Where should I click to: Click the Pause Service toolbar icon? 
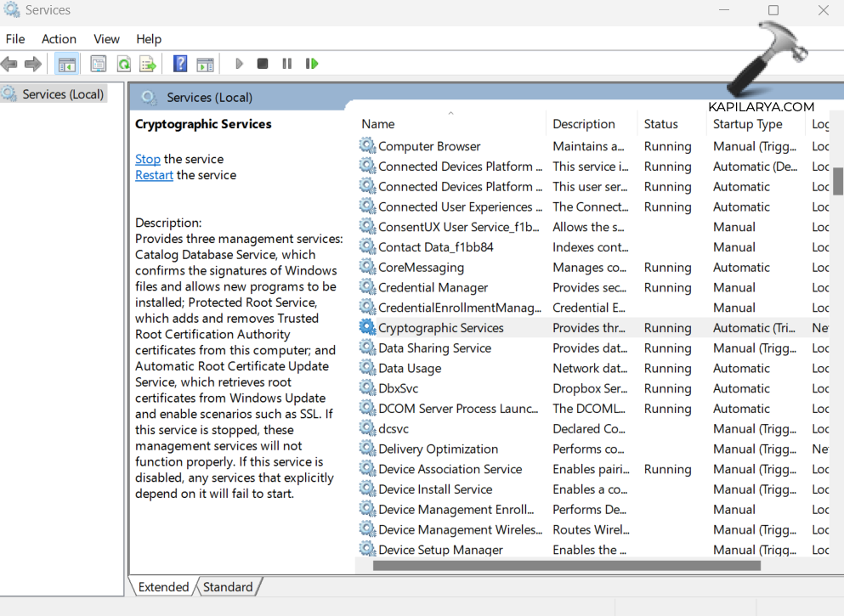[x=287, y=64]
